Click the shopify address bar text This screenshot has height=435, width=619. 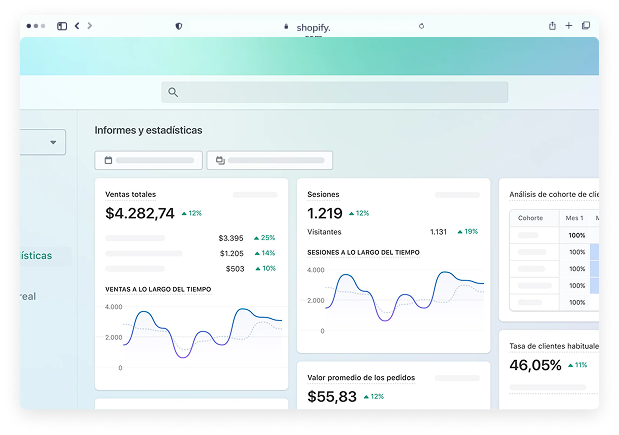pos(313,28)
